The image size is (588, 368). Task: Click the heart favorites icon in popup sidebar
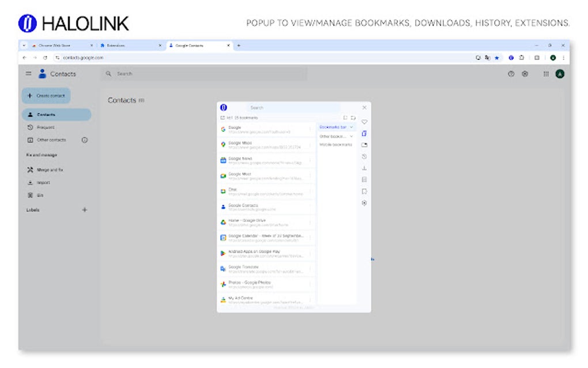pyautogui.click(x=364, y=122)
